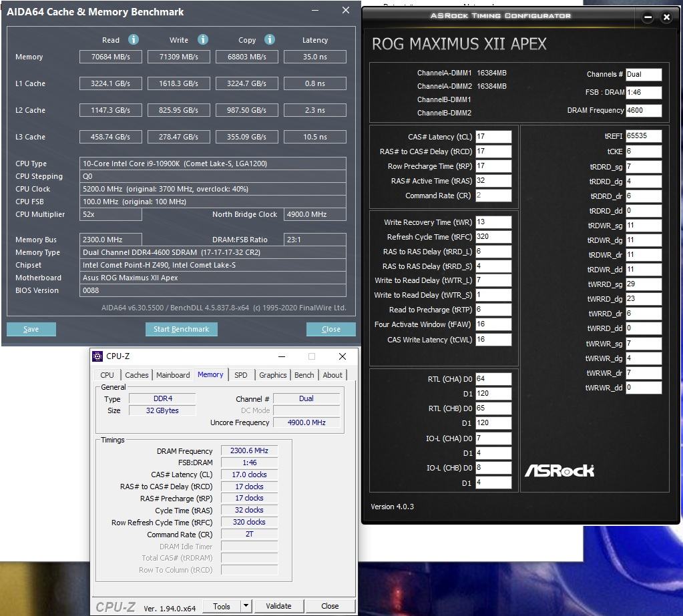Switch to the CPU tab in CPU-Z
This screenshot has width=683, height=616.
(107, 375)
